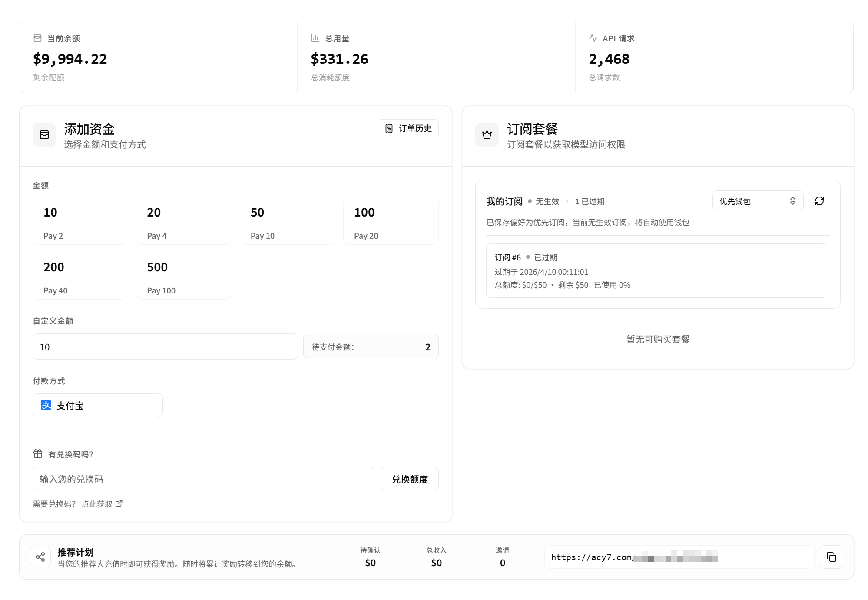Click the 输入您的兑换码 input field
868x600 pixels.
pyautogui.click(x=204, y=479)
